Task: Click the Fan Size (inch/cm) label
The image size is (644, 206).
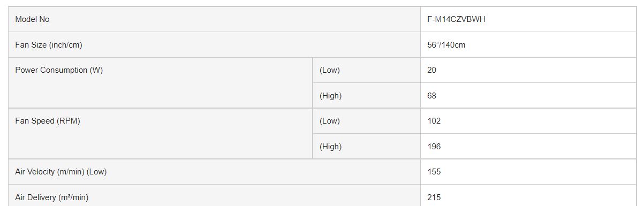Action: 49,45
